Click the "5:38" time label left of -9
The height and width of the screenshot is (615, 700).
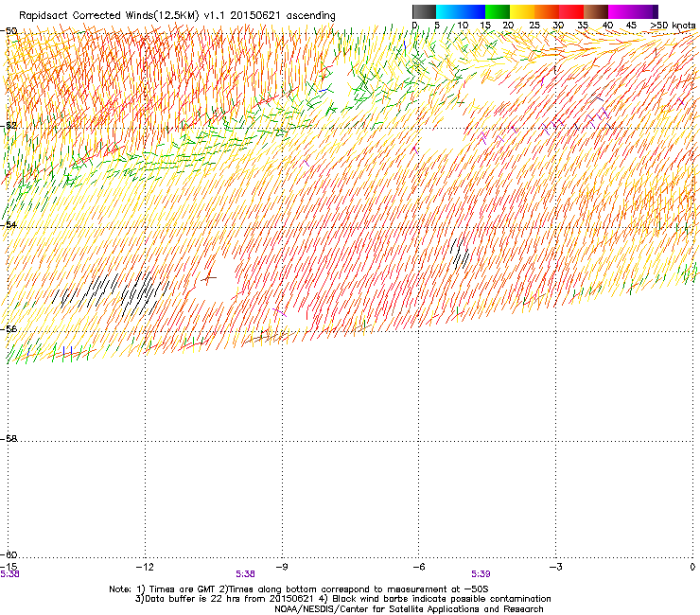(246, 574)
